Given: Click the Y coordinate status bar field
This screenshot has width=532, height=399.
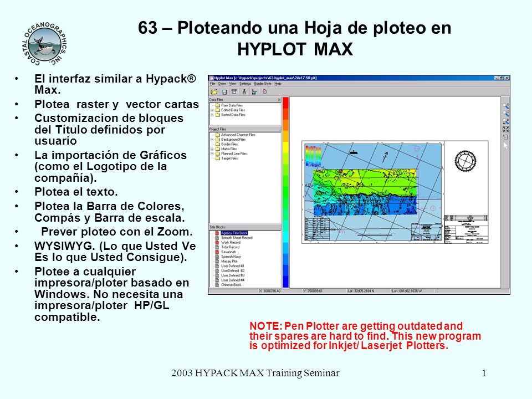Looking at the screenshot, I should coord(323,291).
